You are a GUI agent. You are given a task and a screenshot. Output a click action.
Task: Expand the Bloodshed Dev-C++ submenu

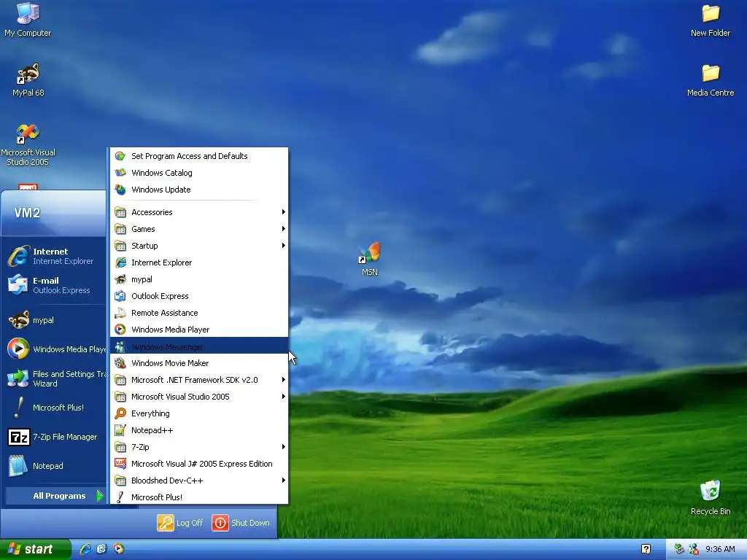coord(199,481)
